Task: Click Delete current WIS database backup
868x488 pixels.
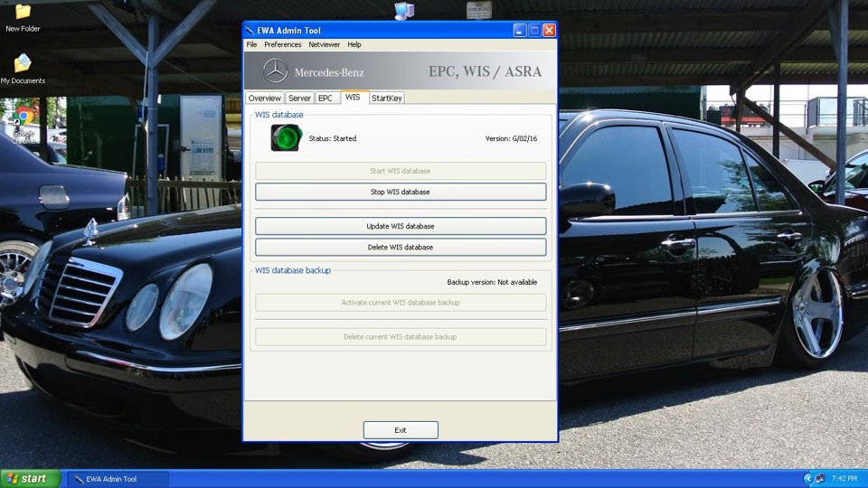Action: click(x=401, y=337)
